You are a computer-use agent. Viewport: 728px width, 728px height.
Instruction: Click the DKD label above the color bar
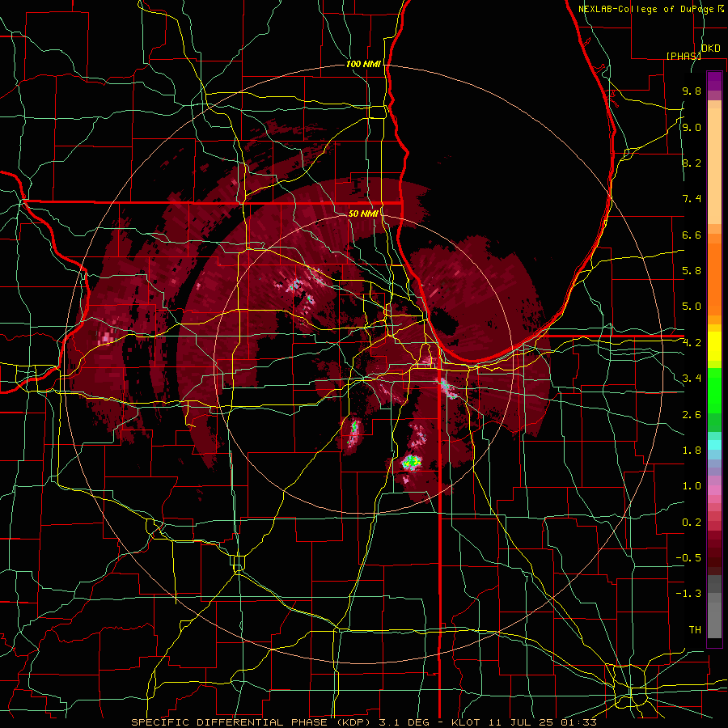(711, 49)
